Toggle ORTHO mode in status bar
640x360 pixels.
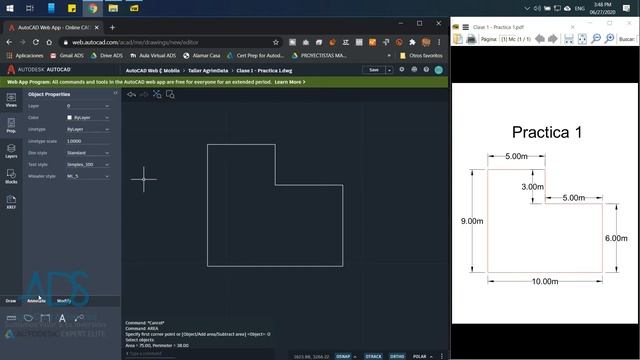[397, 356]
